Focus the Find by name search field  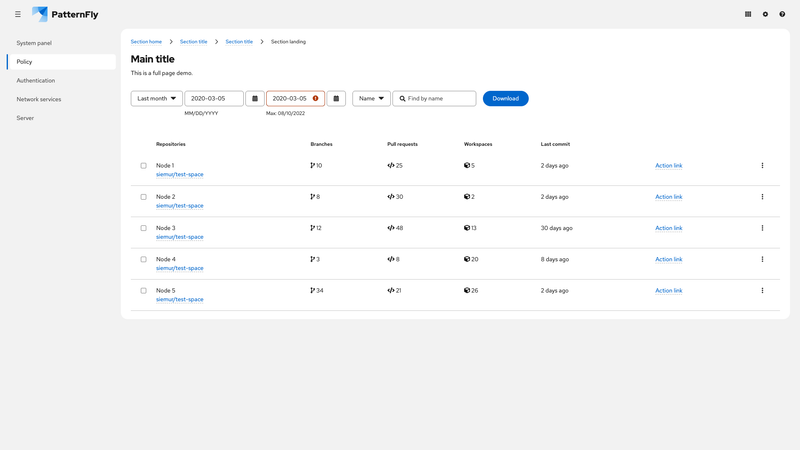439,99
